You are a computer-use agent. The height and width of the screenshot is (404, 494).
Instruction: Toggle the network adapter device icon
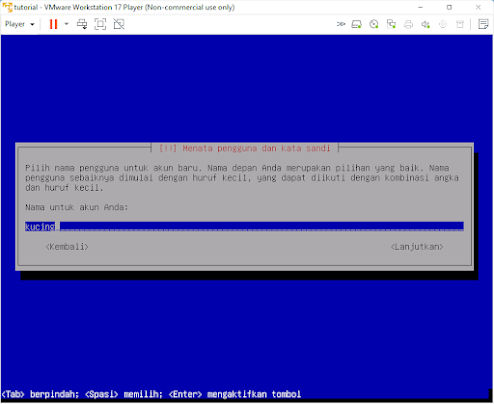coord(391,24)
